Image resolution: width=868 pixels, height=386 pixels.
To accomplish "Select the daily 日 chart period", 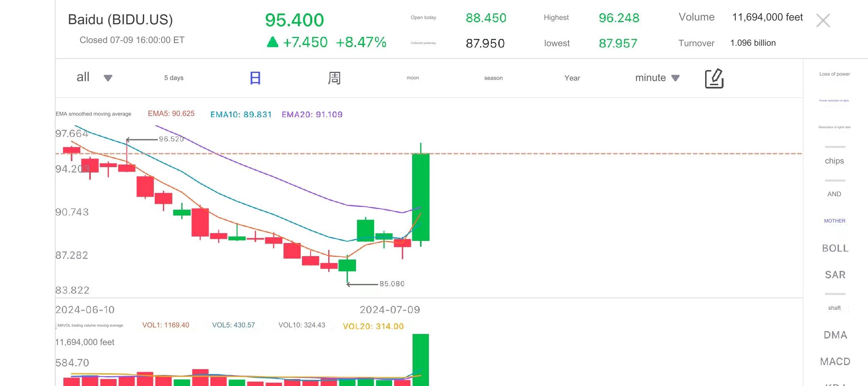I will pos(255,78).
